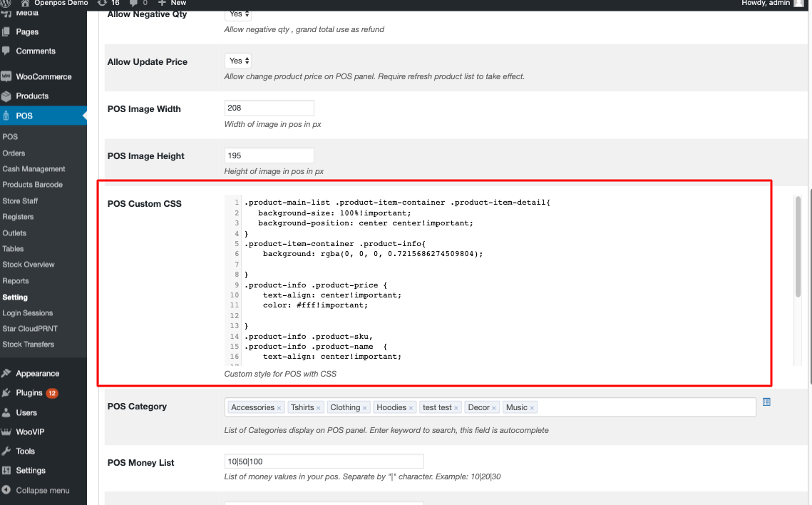Open the Cash Management submenu item

34,169
